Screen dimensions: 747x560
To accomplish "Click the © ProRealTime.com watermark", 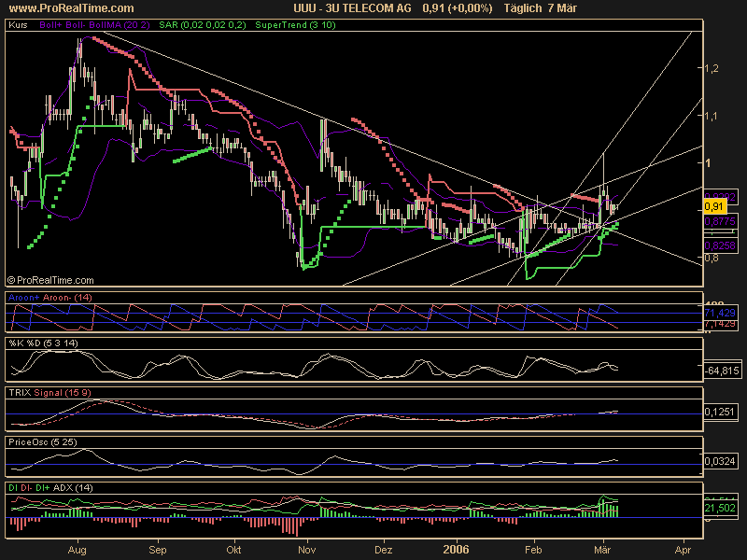I will click(x=50, y=279).
